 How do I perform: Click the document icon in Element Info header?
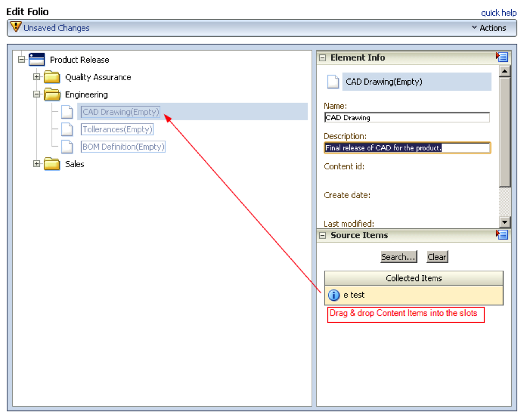333,82
